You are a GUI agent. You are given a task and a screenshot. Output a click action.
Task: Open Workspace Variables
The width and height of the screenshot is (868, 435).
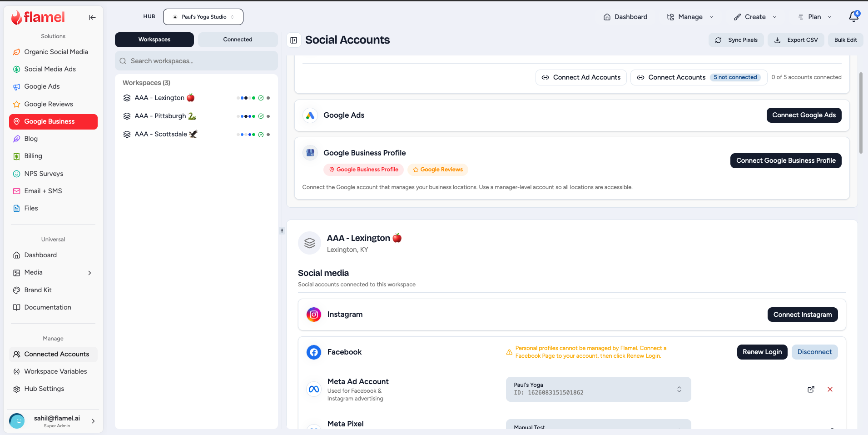click(53, 371)
